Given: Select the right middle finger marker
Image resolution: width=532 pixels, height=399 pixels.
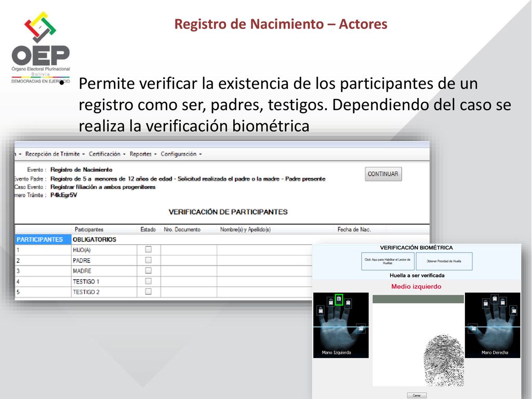Looking at the screenshot, I should tap(495, 299).
